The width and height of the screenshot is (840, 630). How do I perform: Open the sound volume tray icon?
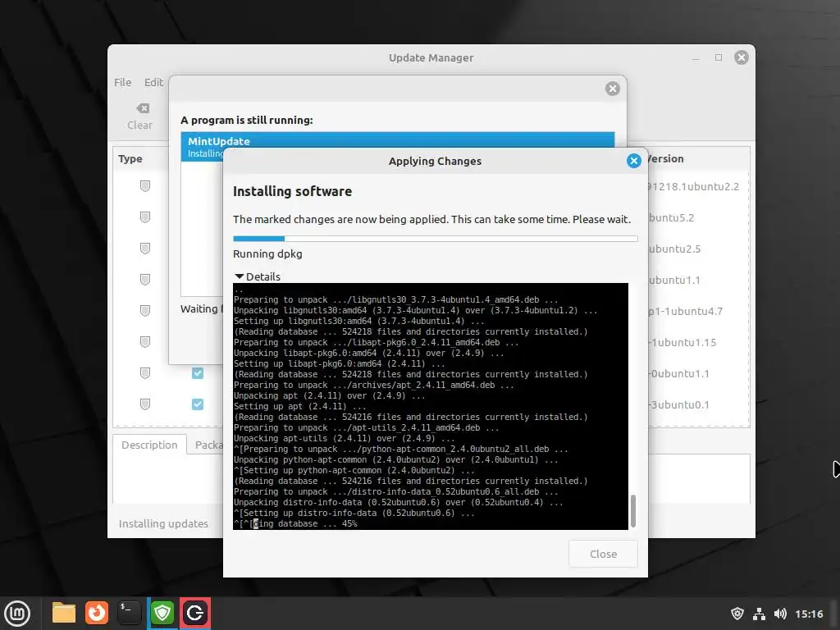780,614
